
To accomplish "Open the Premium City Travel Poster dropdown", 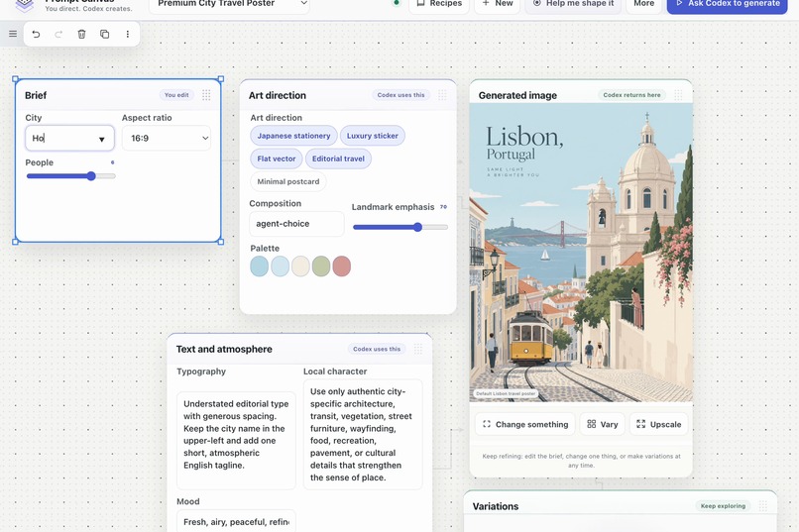I will (229, 4).
